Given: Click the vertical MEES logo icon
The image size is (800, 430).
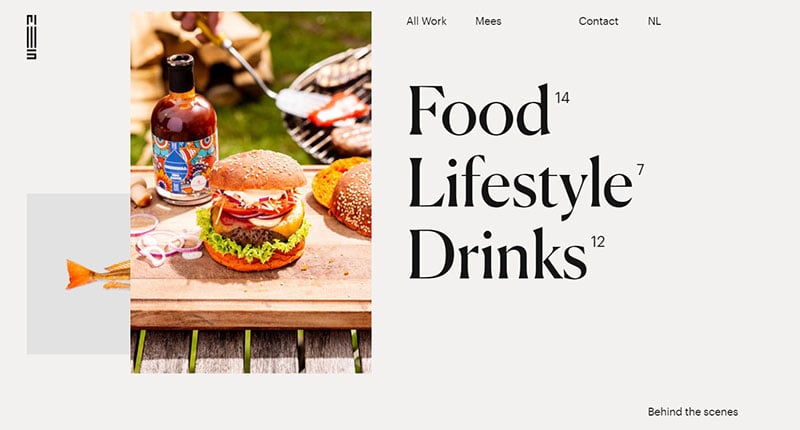Looking at the screenshot, I should pyautogui.click(x=32, y=37).
